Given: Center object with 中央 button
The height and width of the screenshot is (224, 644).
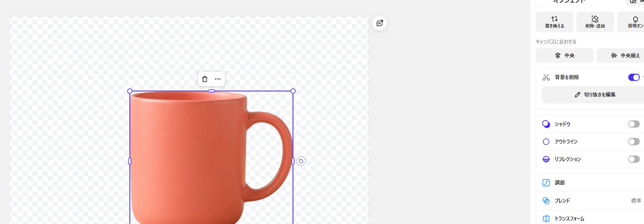Looking at the screenshot, I should [565, 56].
